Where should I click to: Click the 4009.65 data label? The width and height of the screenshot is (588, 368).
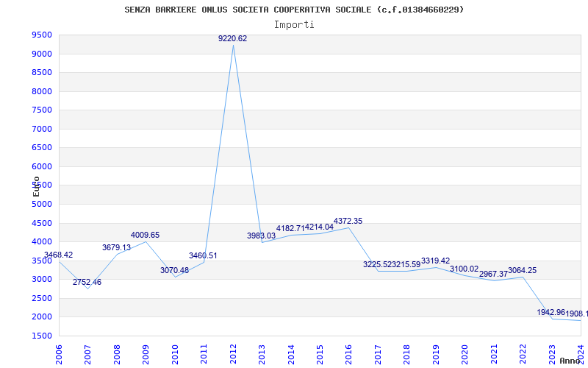tap(145, 236)
